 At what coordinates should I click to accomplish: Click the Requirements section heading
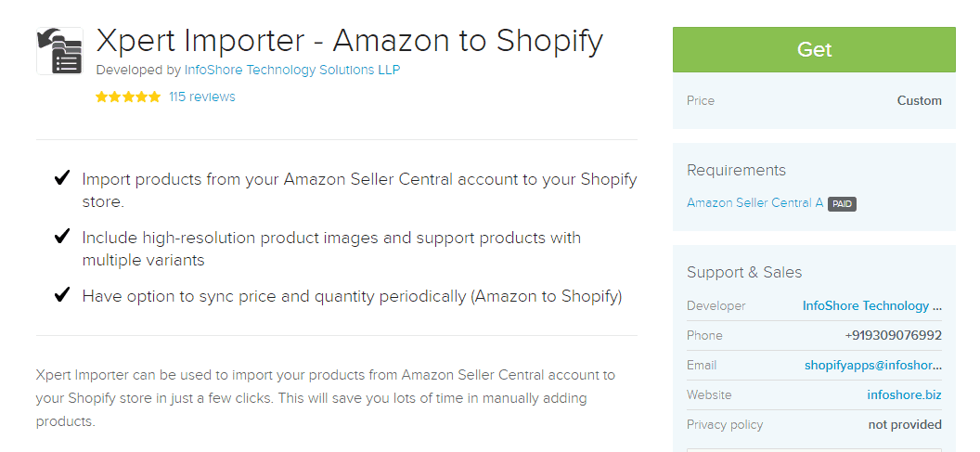click(736, 170)
